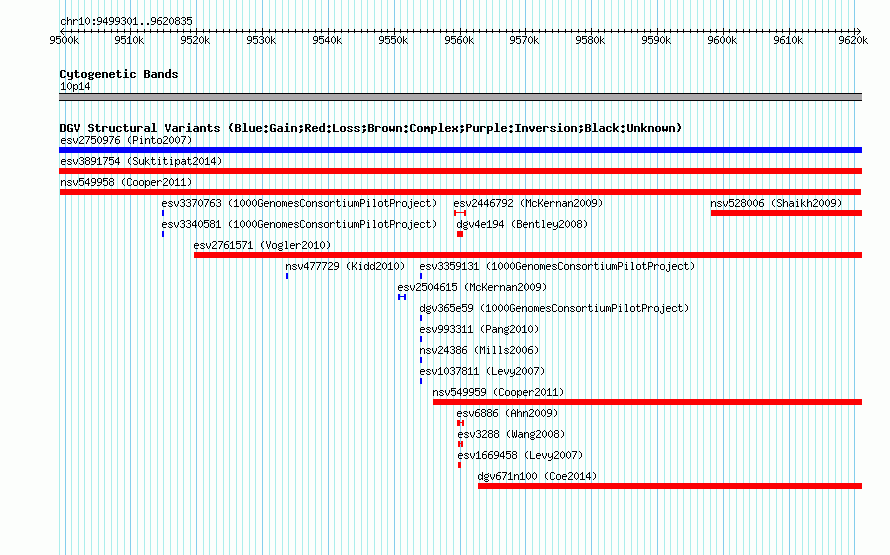Screen dimensions: 890x555
Task: Click the dgv4e194 (Bentley2008) label
Action: pyautogui.click(x=522, y=224)
